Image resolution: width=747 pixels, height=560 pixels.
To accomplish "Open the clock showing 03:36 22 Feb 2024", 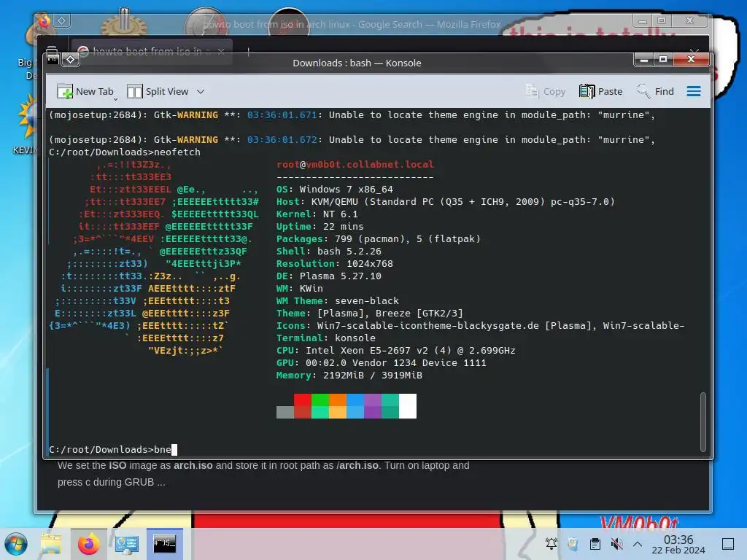I will (678, 544).
